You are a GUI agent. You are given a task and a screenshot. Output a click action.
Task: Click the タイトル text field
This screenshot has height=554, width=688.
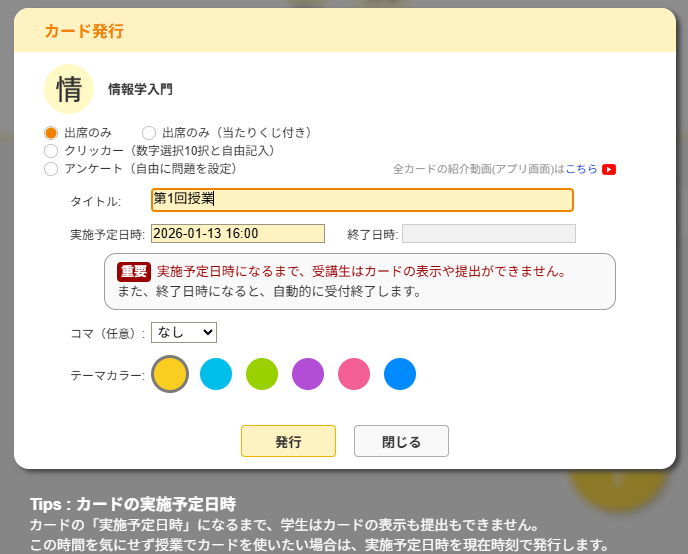(362, 199)
